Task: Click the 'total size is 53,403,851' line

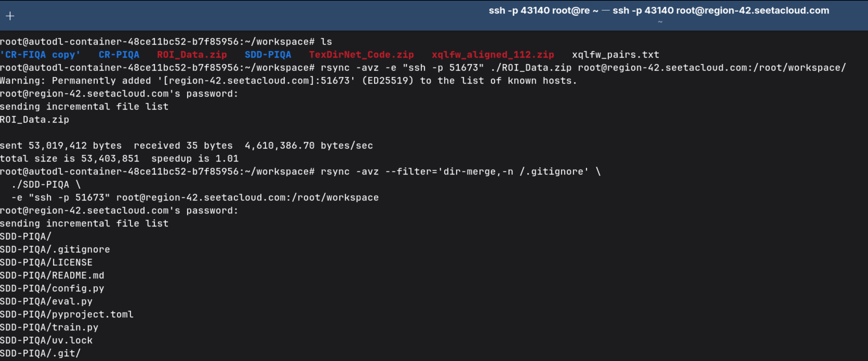Action: tap(119, 158)
